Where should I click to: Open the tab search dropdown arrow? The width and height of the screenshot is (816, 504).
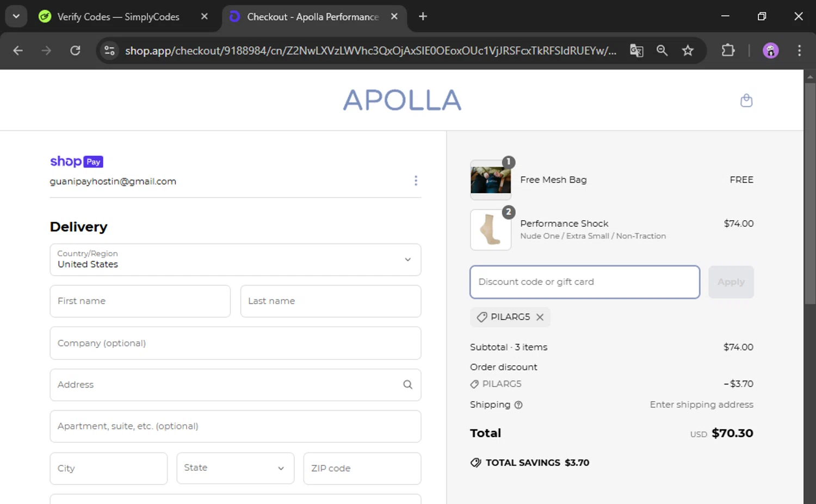16,16
